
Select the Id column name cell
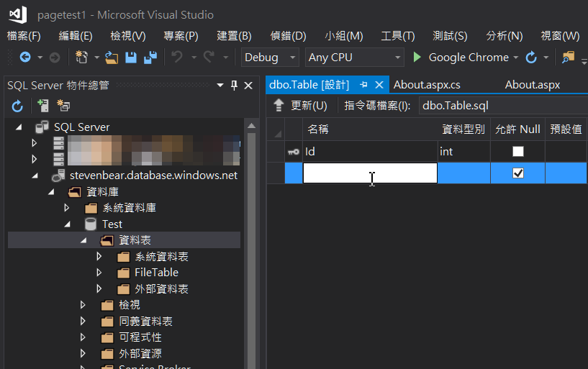click(370, 151)
